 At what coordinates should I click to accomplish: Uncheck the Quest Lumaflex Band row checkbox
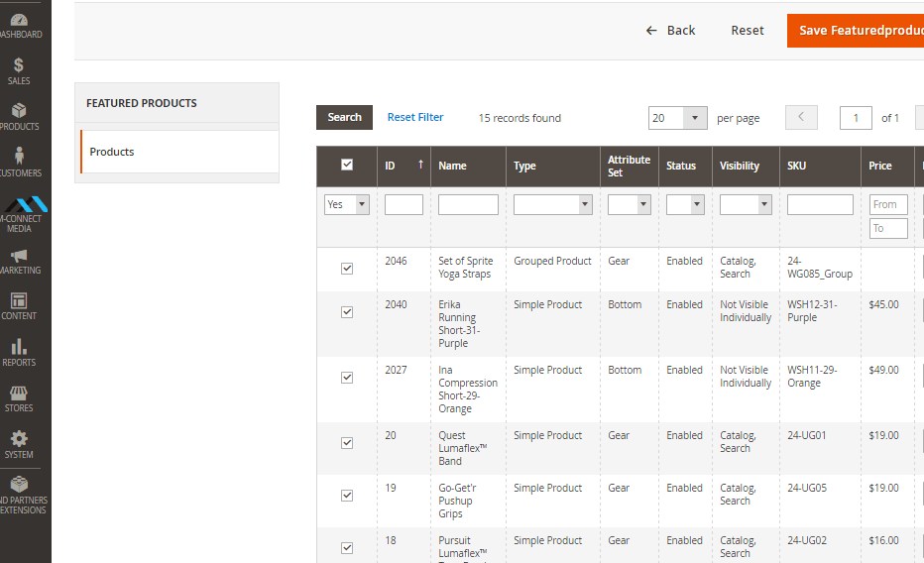(347, 443)
